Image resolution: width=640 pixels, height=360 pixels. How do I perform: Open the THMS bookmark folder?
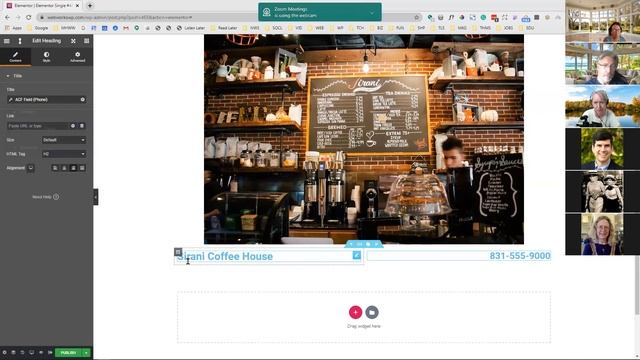pyautogui.click(x=482, y=28)
